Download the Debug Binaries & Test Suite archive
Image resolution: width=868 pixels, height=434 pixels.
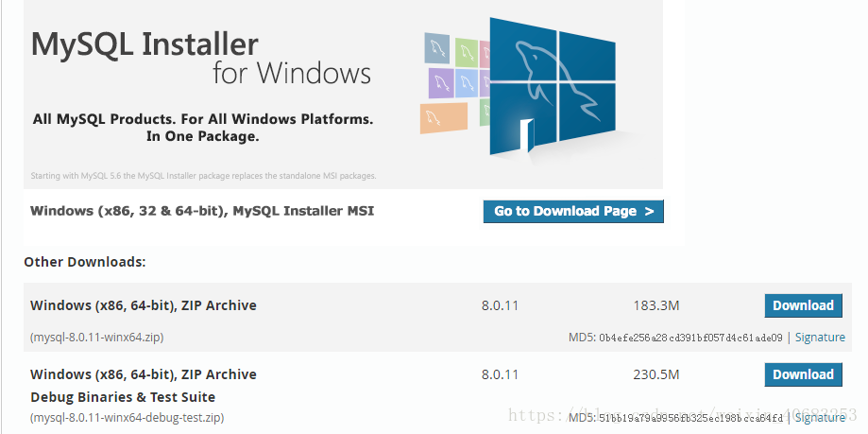point(803,374)
